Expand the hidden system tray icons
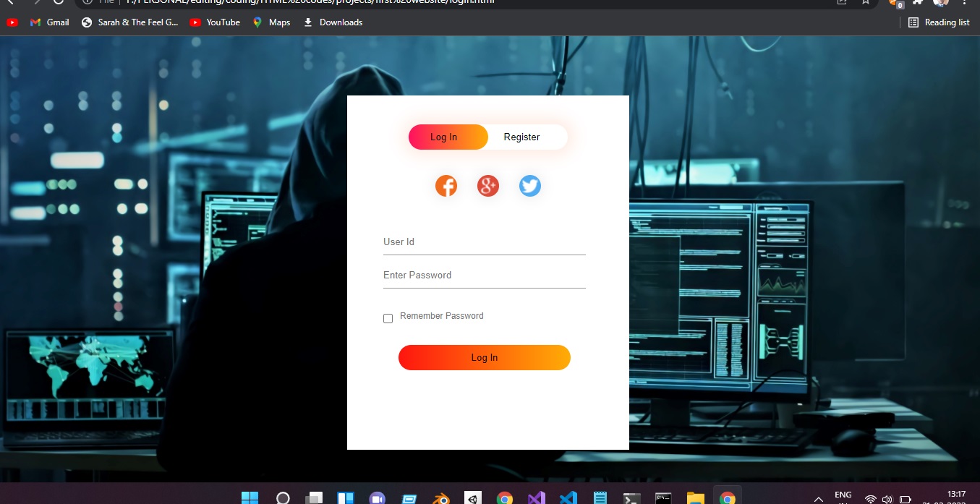This screenshot has width=980, height=504. 818,498
